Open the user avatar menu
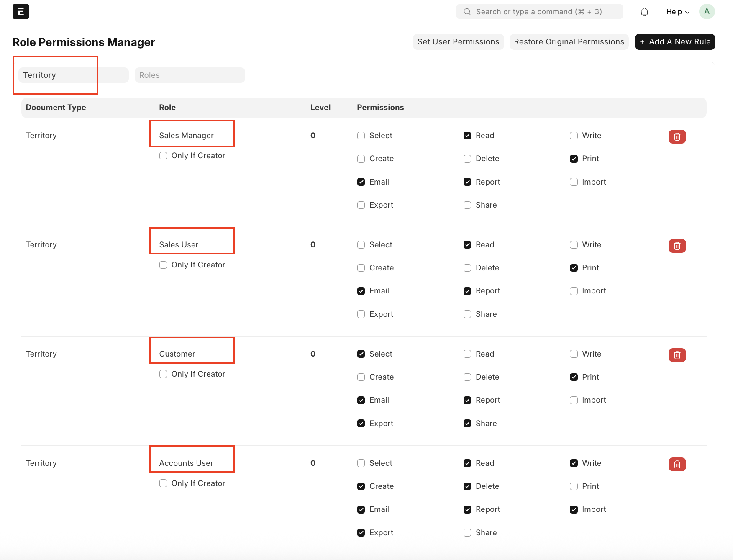Viewport: 733px width, 560px height. 707,12
